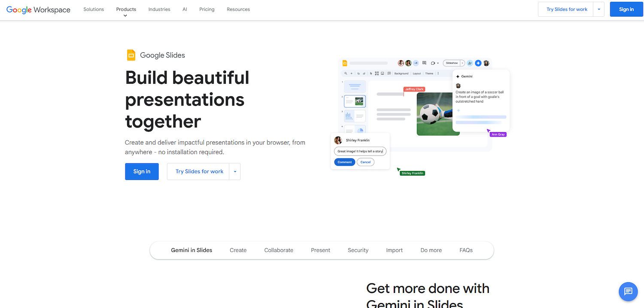
Task: Click the video camera icon in the preview header
Action: (x=433, y=63)
